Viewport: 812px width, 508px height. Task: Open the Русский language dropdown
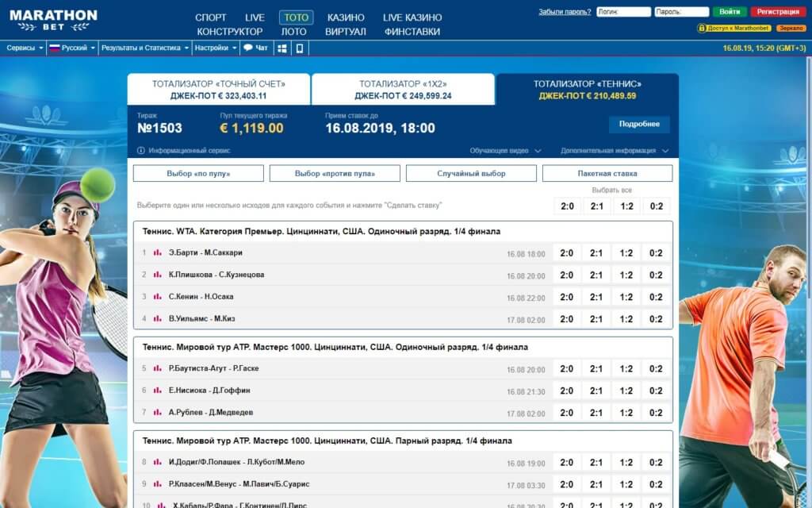tap(72, 48)
